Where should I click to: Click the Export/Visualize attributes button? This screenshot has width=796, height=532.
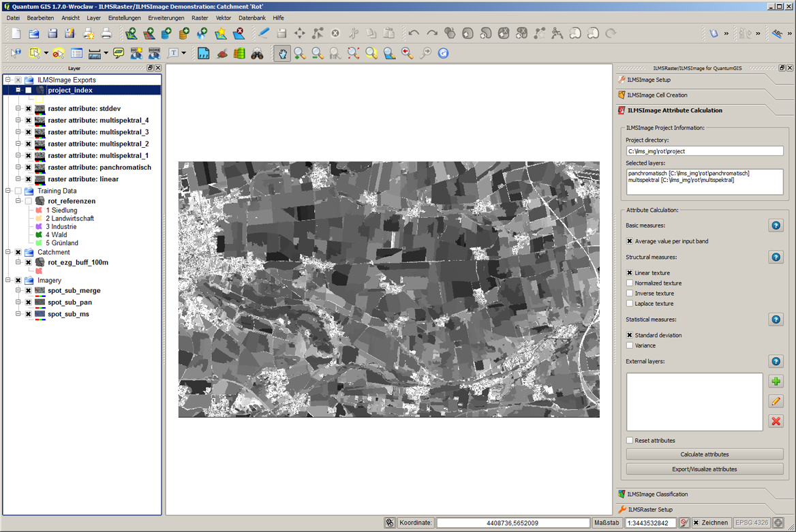704,469
